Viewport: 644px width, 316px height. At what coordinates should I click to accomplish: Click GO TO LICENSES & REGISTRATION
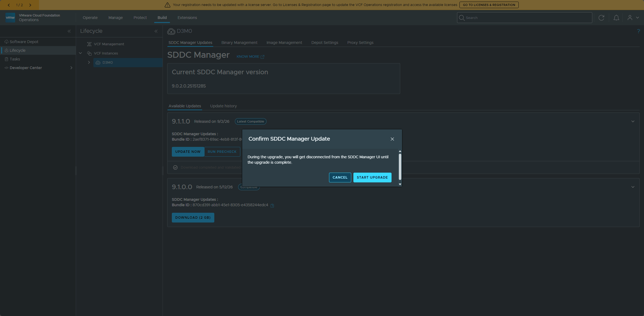[489, 5]
